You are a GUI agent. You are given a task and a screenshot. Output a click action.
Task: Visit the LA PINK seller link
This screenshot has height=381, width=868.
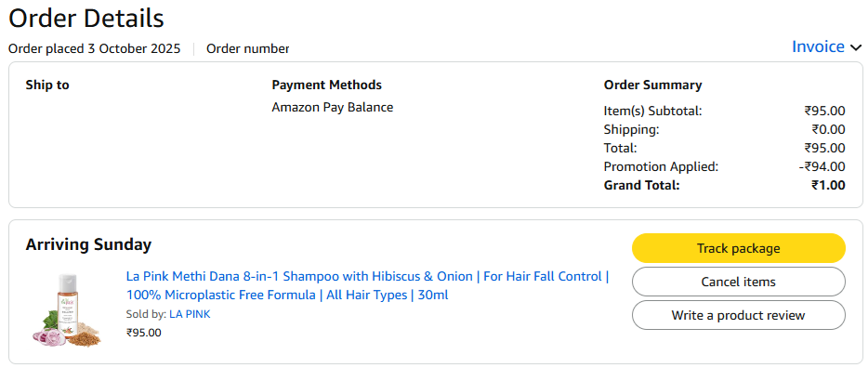190,314
